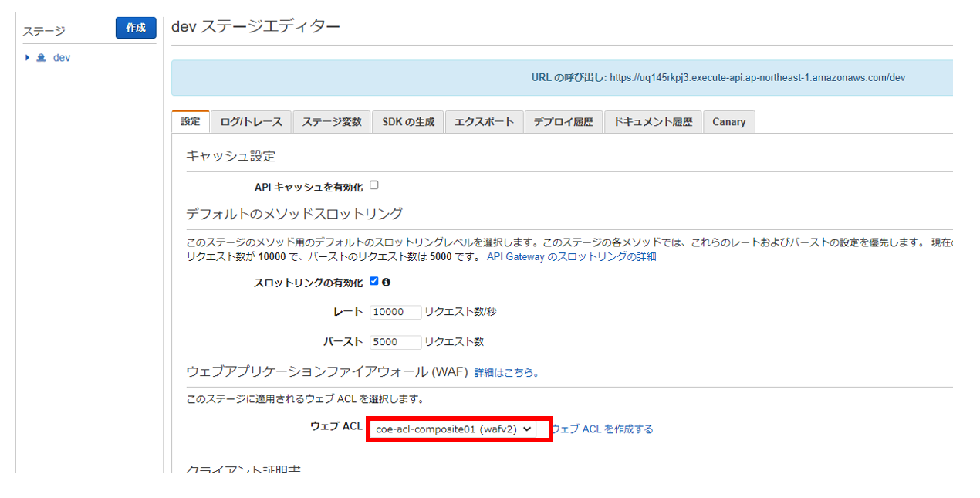980x498 pixels.
Task: Expand the dev stage tree arrow
Action: click(28, 58)
